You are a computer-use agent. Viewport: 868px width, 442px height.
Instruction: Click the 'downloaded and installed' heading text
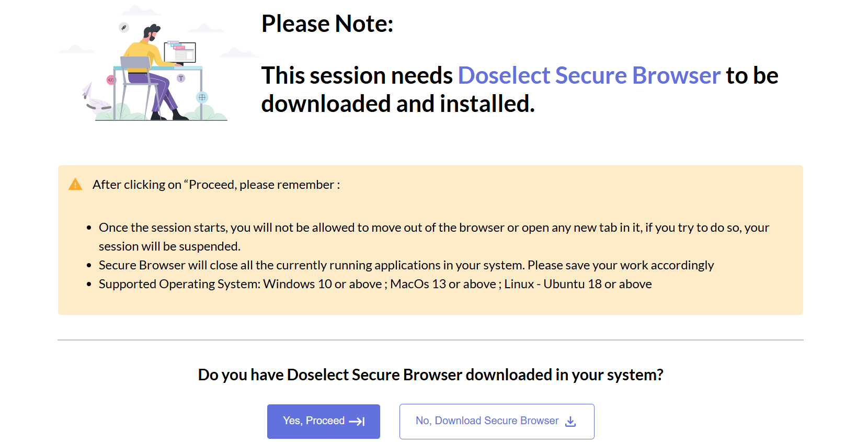398,104
